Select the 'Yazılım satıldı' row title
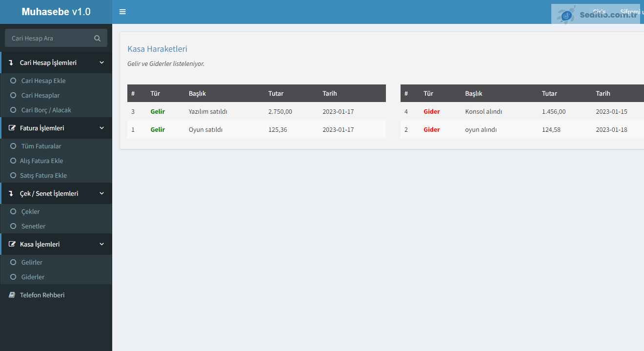Image resolution: width=644 pixels, height=351 pixels. (x=208, y=111)
